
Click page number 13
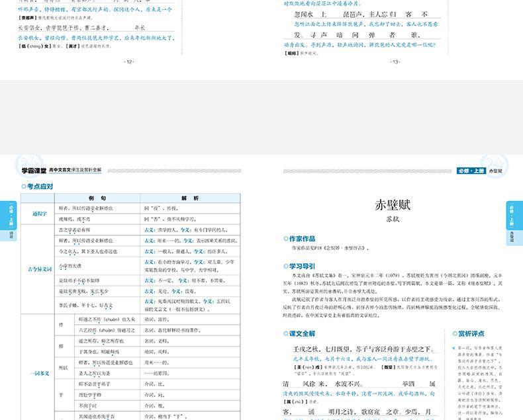(395, 62)
